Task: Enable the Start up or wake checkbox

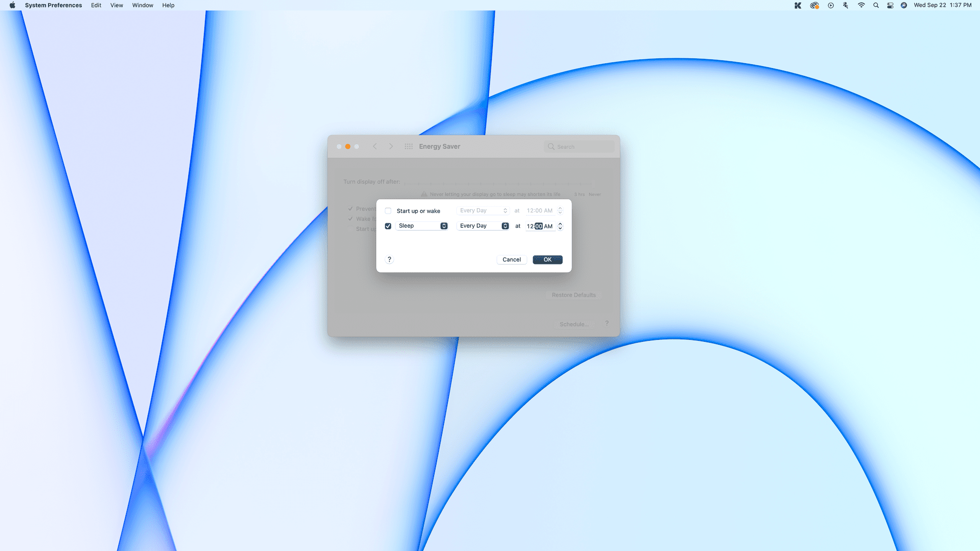Action: pos(389,210)
